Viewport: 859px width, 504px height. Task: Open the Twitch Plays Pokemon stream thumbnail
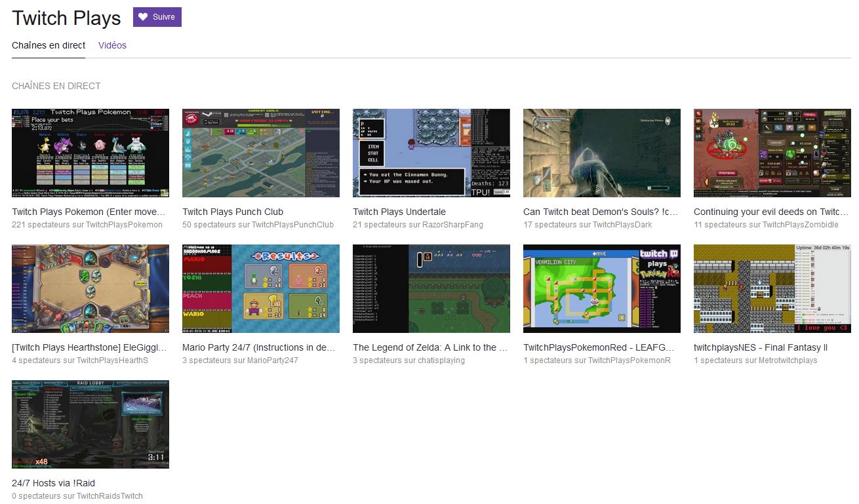[90, 153]
